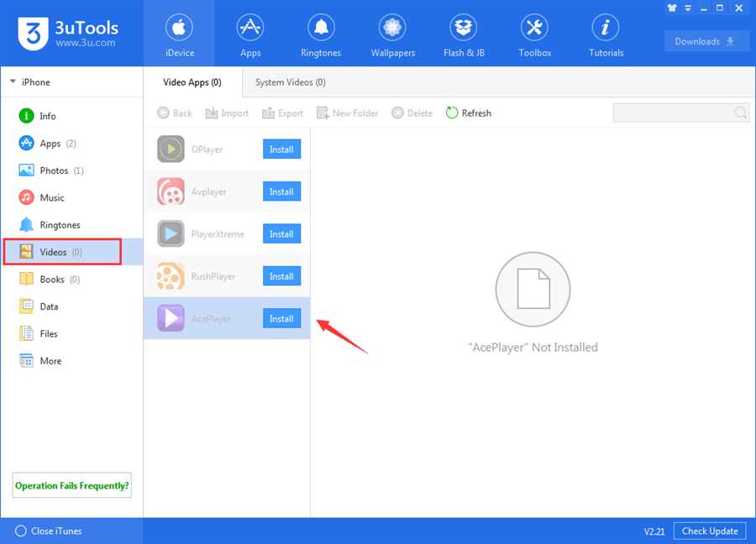Switch to the System Videos tab
Viewport: 756px width, 544px height.
click(290, 82)
